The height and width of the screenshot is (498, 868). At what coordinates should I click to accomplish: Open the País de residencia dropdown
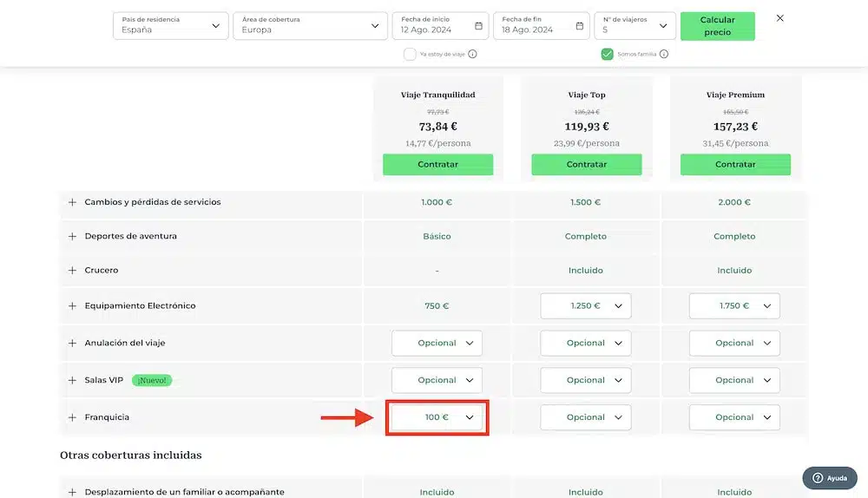[170, 26]
